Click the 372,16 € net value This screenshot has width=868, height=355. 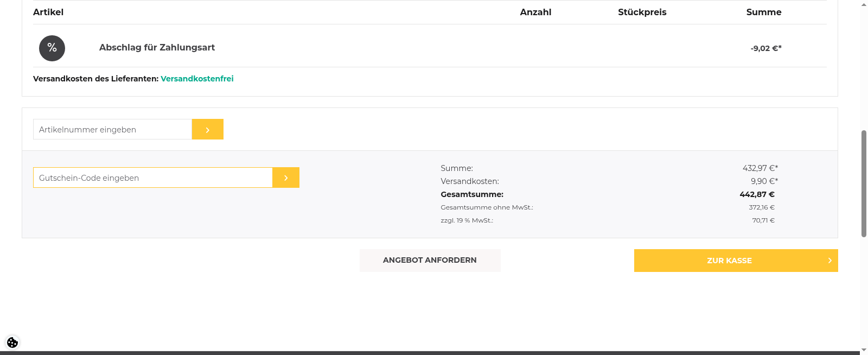(762, 207)
